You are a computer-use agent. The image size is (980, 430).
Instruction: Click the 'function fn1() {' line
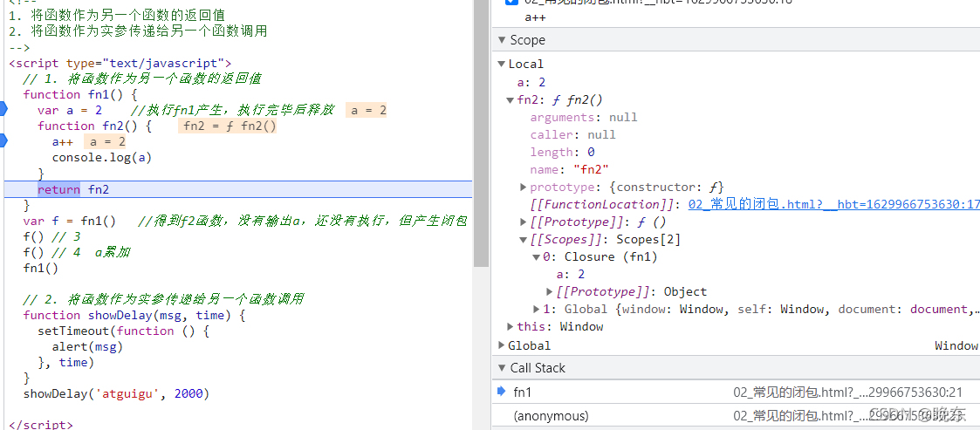80,95
